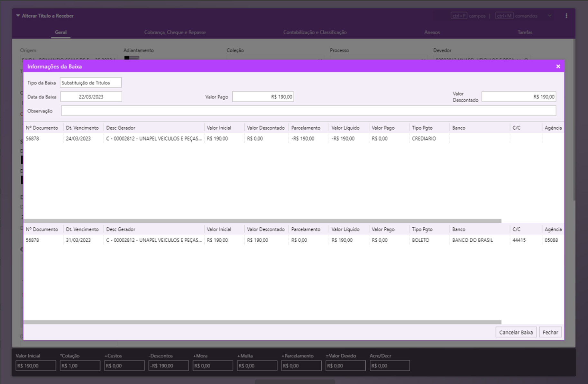Click the ctrl+M comandos shortcut
The image size is (588, 384).
pos(516,16)
